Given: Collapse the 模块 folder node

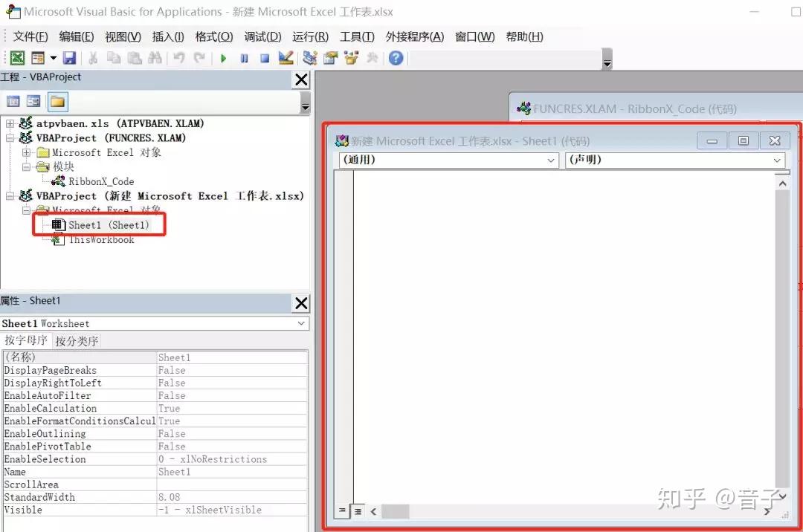Looking at the screenshot, I should point(26,166).
